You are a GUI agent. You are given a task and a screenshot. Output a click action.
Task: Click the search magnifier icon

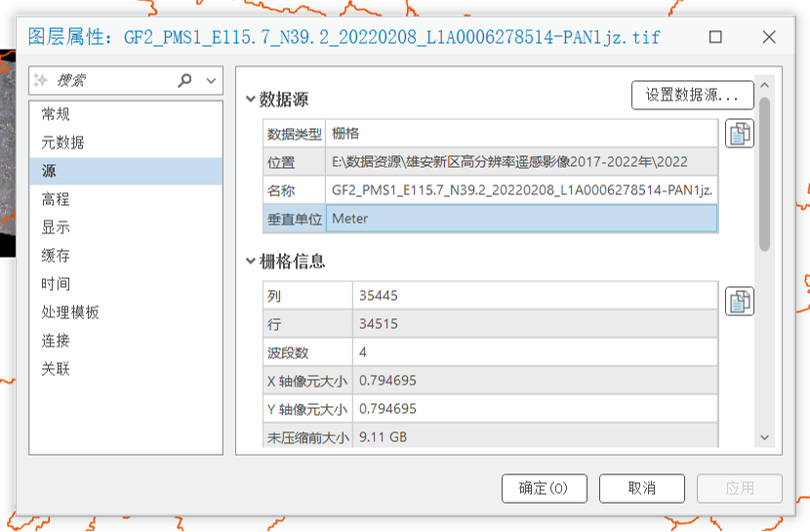(184, 80)
